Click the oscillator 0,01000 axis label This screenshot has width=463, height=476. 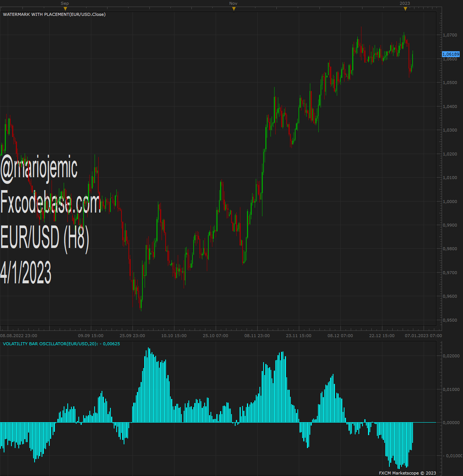click(x=451, y=389)
